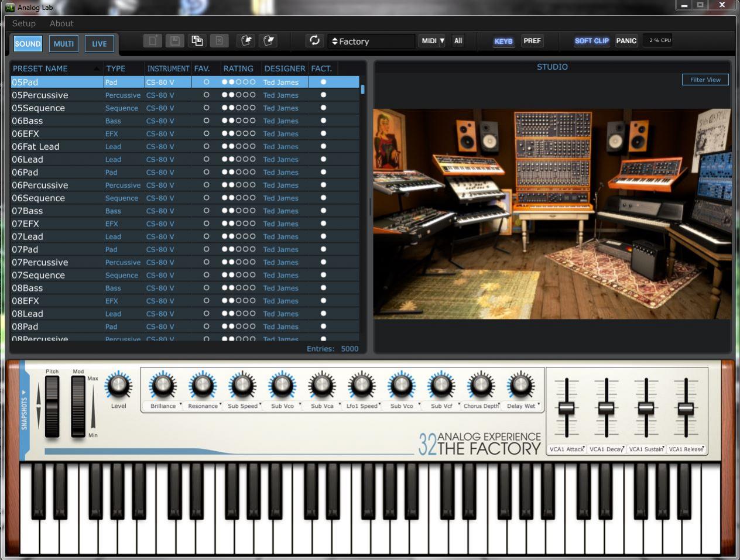Expand the SNAPSHOTS side panel

point(25,410)
